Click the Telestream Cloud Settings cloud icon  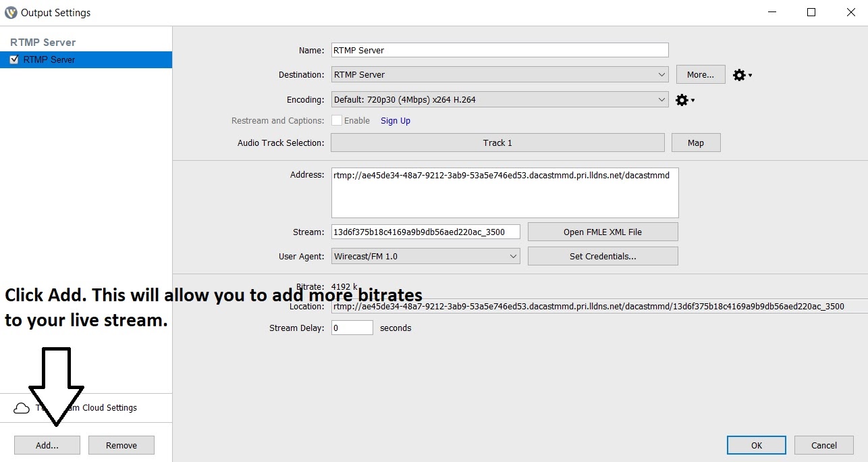[21, 408]
